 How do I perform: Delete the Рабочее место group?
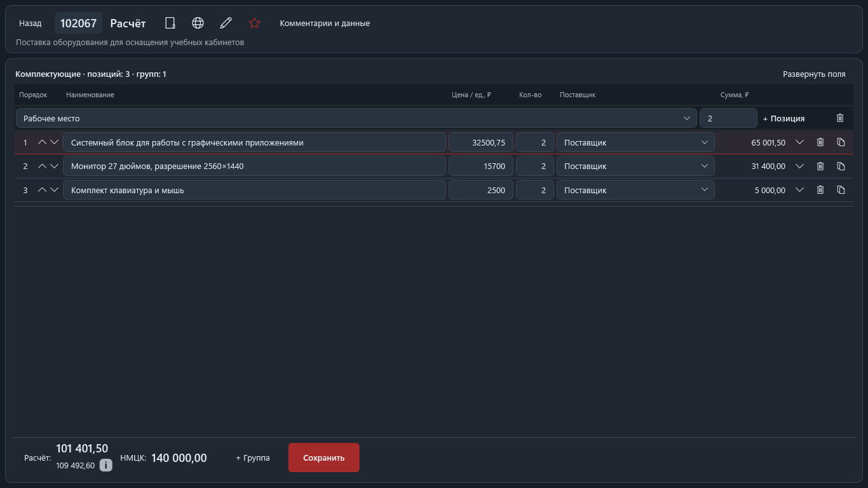tap(840, 118)
